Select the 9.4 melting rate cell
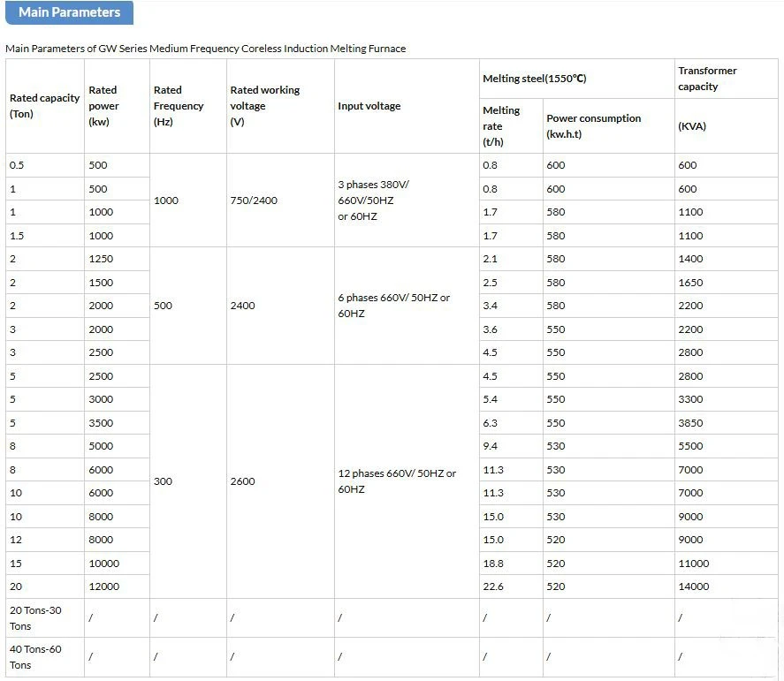 (511, 446)
